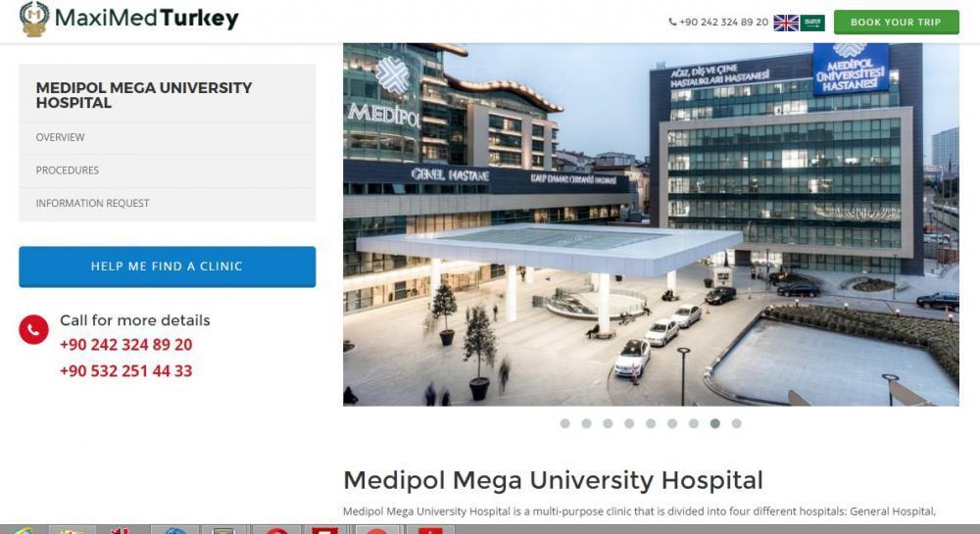Select the first carousel slide dot

pyautogui.click(x=565, y=423)
